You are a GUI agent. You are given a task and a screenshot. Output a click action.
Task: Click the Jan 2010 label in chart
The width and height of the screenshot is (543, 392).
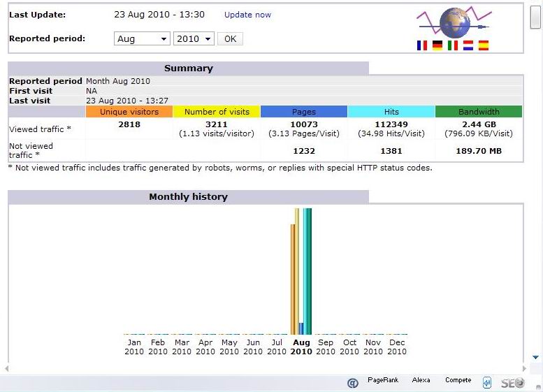[x=134, y=347]
